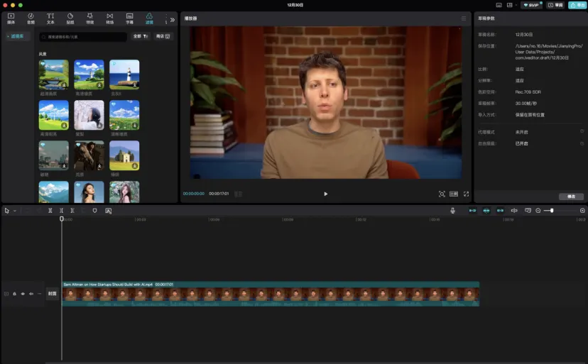Click the delete right of playhead tool
588x364 pixels.
tap(72, 211)
